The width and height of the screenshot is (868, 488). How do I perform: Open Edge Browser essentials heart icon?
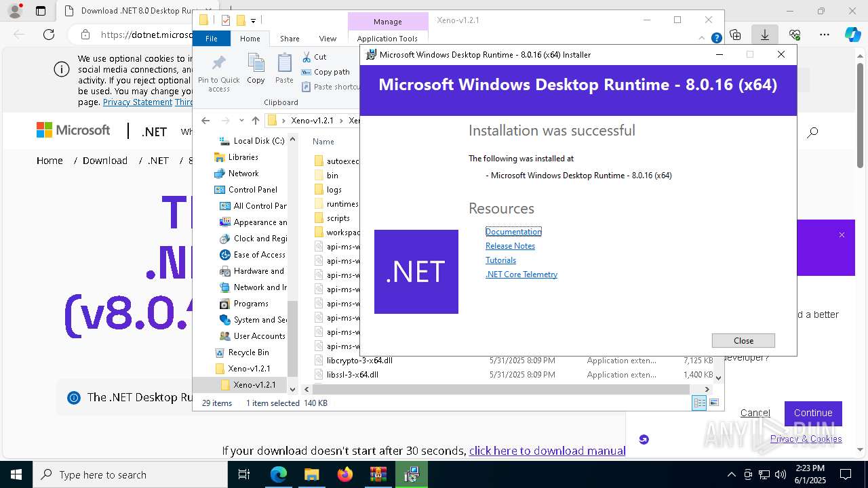[795, 35]
